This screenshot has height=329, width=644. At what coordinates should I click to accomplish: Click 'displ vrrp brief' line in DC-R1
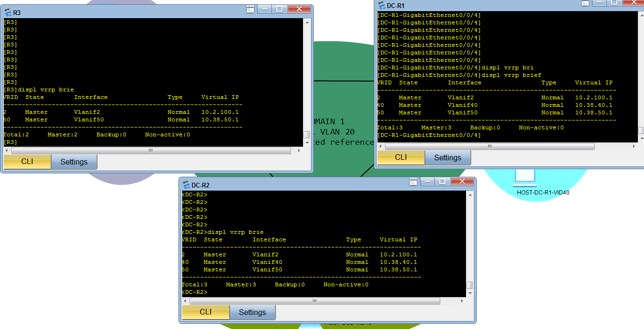tap(459, 75)
